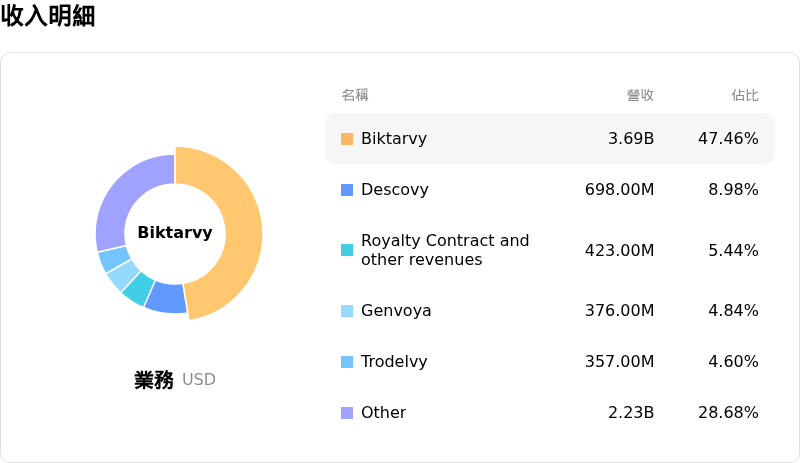800x463 pixels.
Task: Click the Trodelvy row name
Action: coord(394,362)
